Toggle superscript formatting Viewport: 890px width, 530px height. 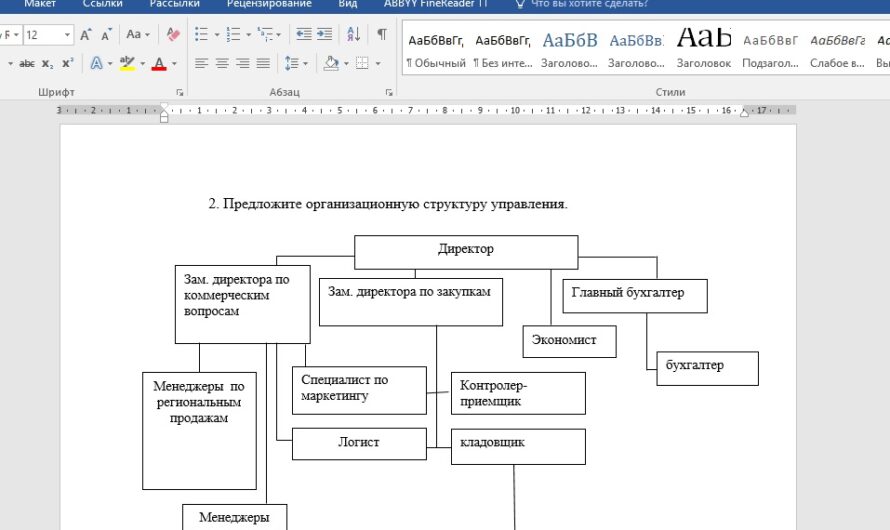(x=68, y=64)
